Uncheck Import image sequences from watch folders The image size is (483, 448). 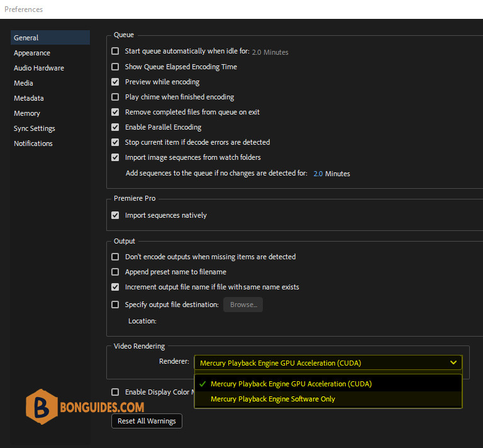coord(115,157)
